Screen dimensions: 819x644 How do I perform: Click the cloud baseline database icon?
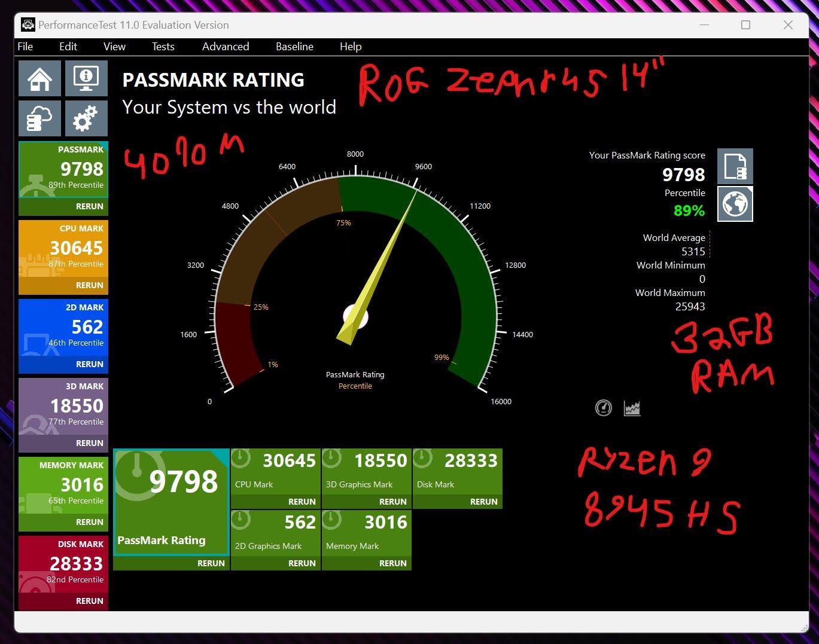[x=39, y=118]
